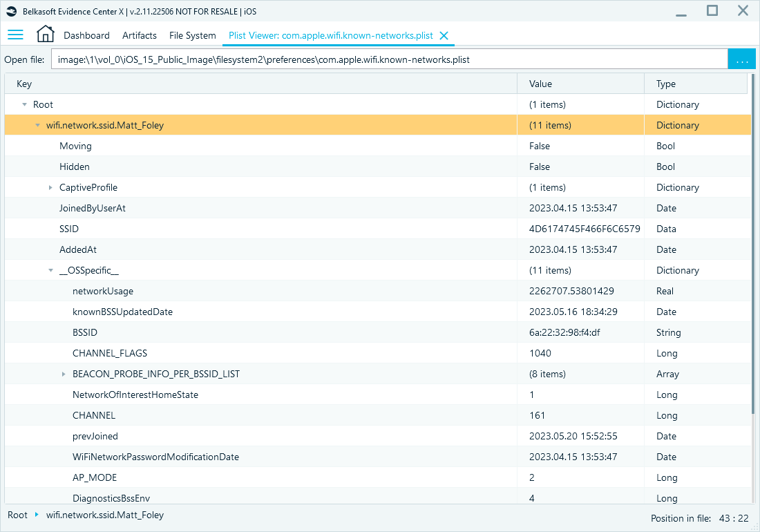Click the Open file path field
Viewport: 760px width, 532px height.
pos(389,59)
